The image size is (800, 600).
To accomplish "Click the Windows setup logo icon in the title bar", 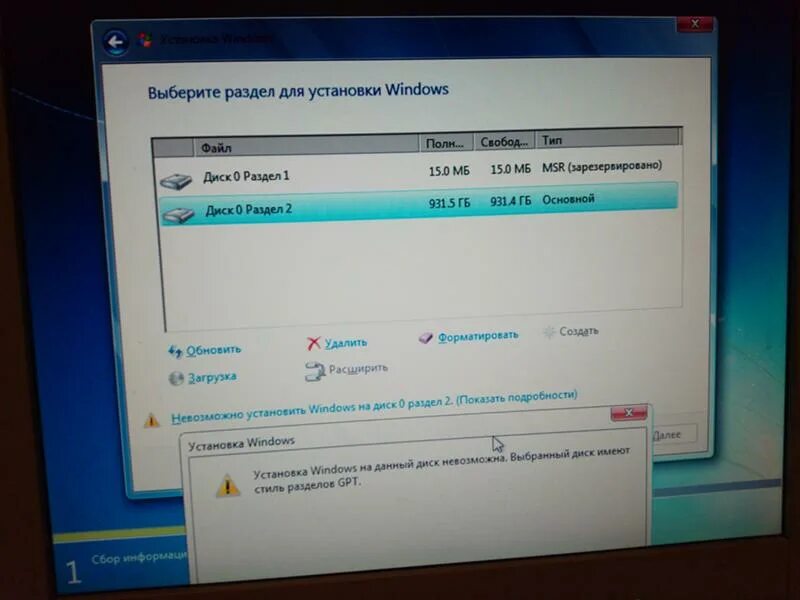I will [145, 40].
